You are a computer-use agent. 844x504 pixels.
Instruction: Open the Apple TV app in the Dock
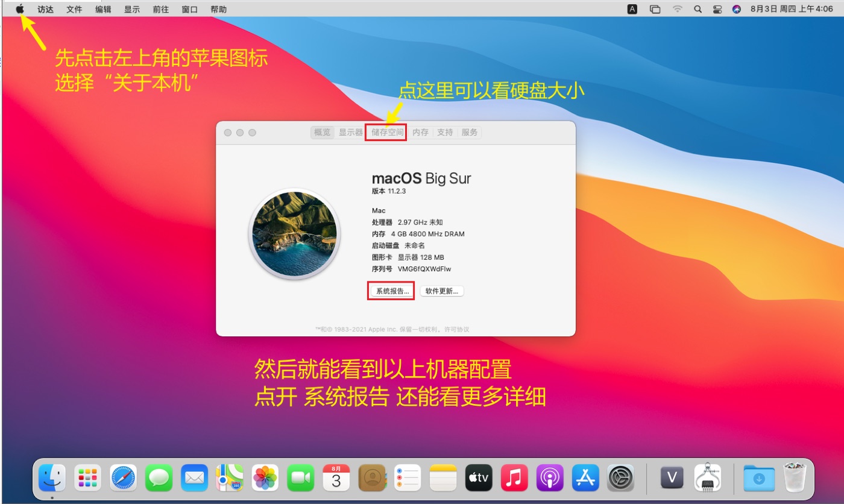(479, 478)
